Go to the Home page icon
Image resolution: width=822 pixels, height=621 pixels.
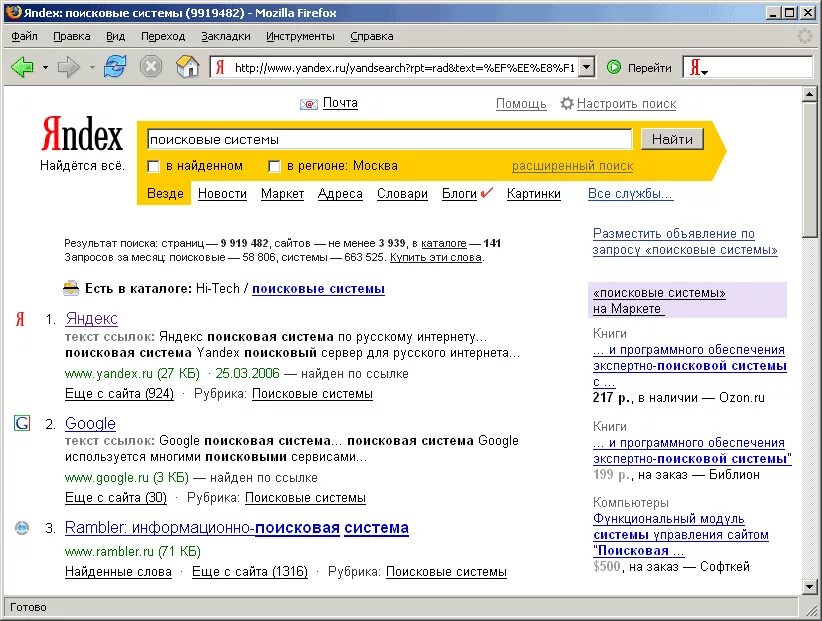coord(187,67)
